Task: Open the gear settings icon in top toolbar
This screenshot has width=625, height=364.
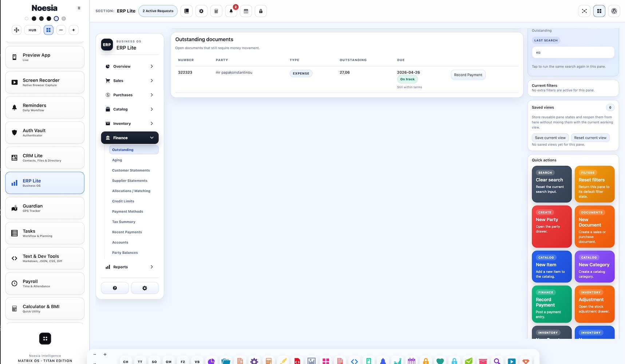Action: [x=201, y=11]
